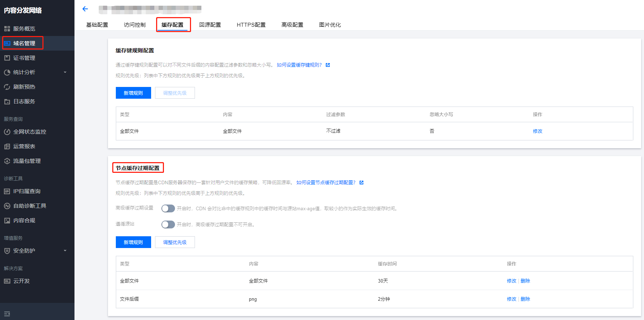
Task: Open 服务概览 sidebar icon
Action: pos(7,29)
